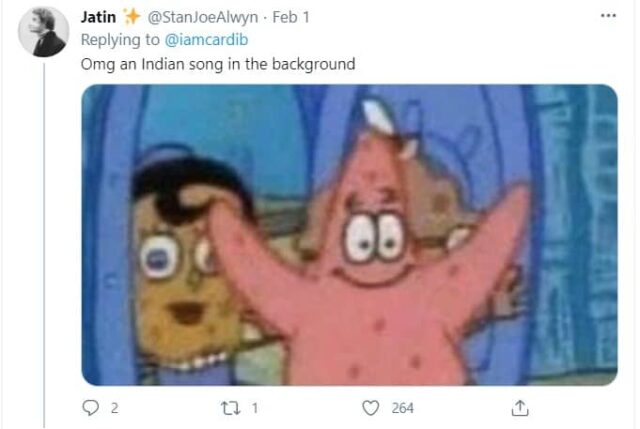The image size is (640, 429).
Task: Retweet using the looping arrows icon
Action: 231,408
